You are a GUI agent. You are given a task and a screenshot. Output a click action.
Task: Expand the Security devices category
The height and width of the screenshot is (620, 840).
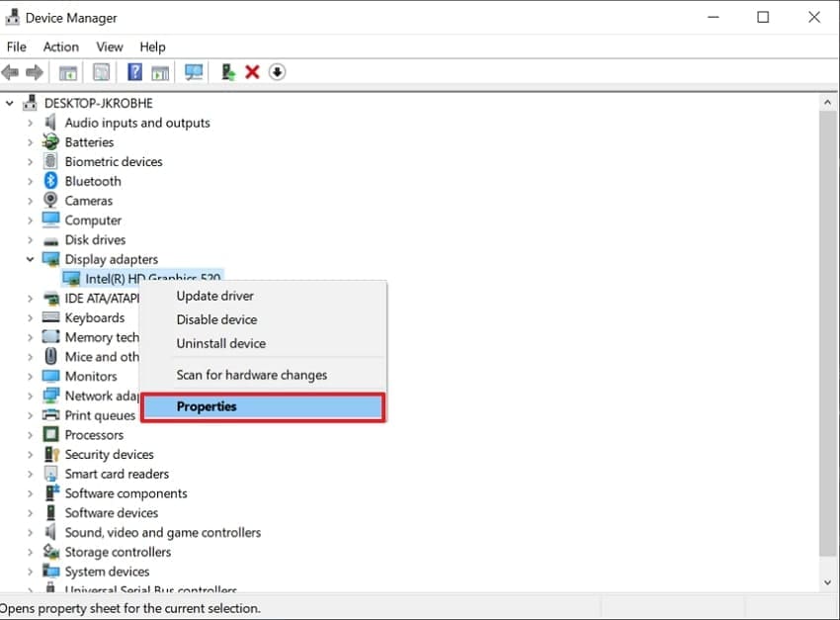point(30,455)
